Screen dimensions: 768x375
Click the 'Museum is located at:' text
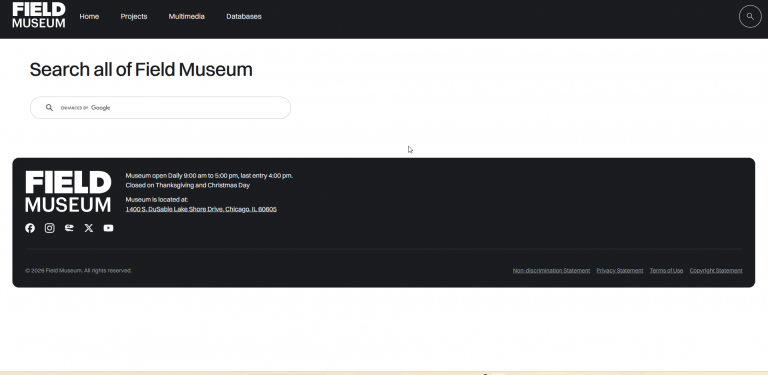pyautogui.click(x=157, y=199)
